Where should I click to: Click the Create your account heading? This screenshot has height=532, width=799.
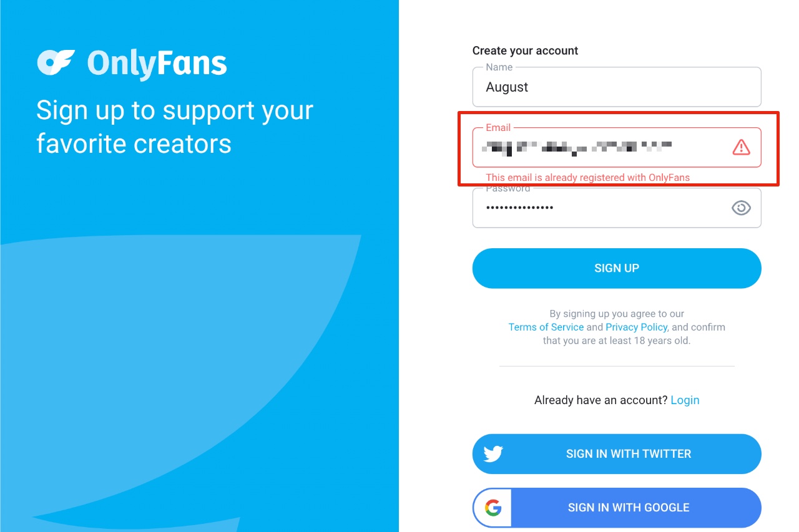click(526, 51)
